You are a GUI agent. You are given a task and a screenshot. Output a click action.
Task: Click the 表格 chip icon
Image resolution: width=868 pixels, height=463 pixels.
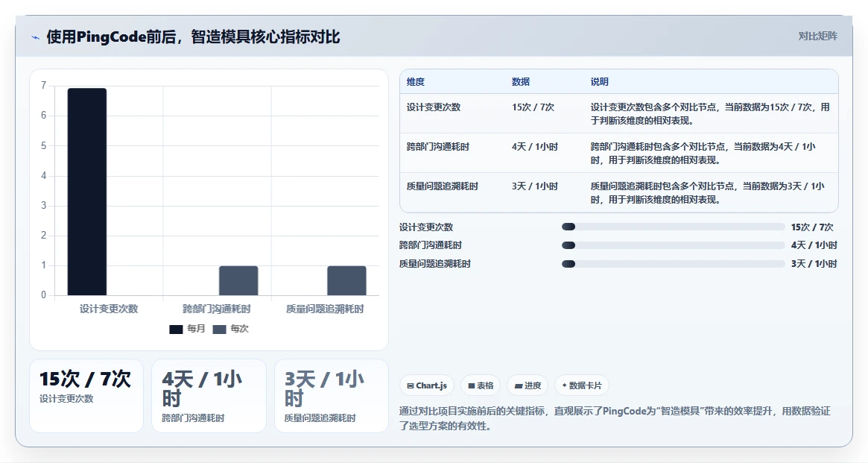pos(471,386)
